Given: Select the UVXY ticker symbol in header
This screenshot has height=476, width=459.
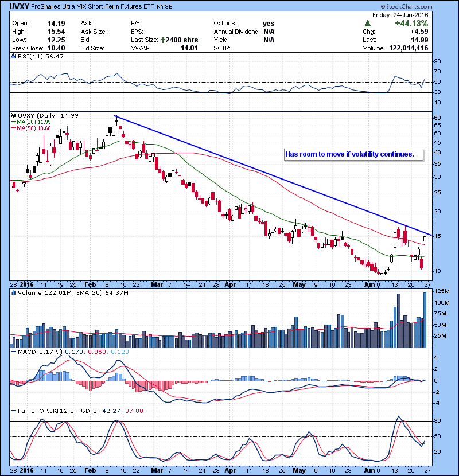Looking at the screenshot, I should click(19, 6).
